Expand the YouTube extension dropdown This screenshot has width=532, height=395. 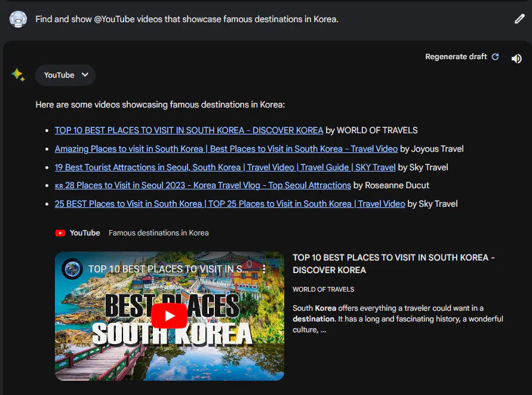(66, 75)
